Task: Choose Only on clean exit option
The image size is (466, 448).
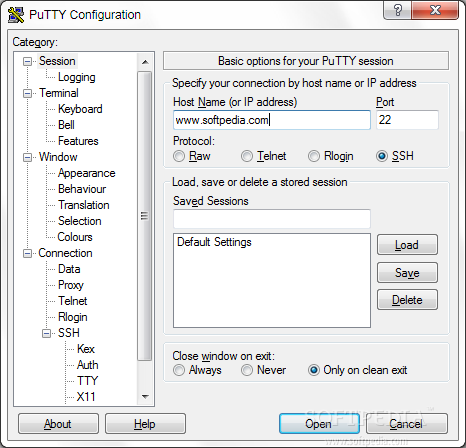Action: coord(314,370)
